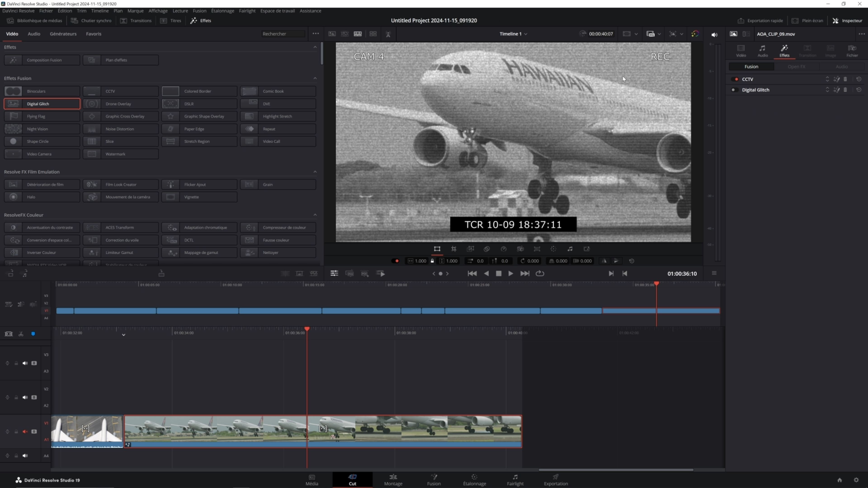Viewport: 868px width, 488px height.
Task: Toggle the transform enable red switch
Action: point(395,261)
